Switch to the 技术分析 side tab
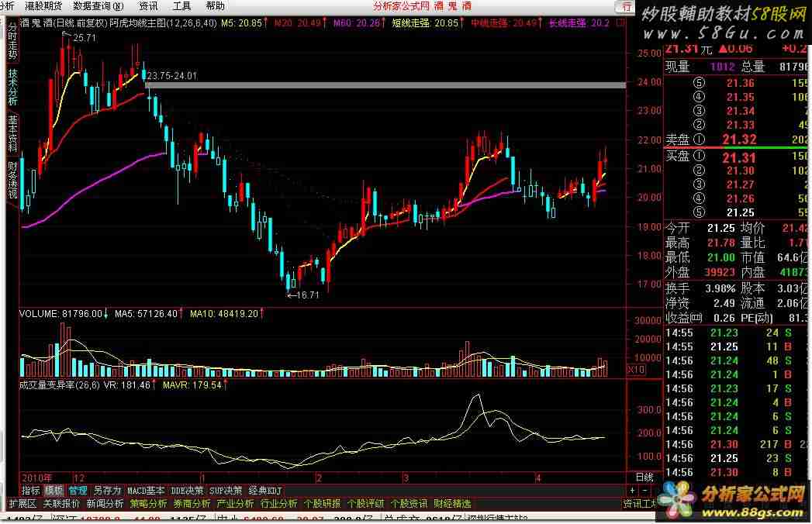Image resolution: width=812 pixels, height=524 pixels. pyautogui.click(x=12, y=87)
